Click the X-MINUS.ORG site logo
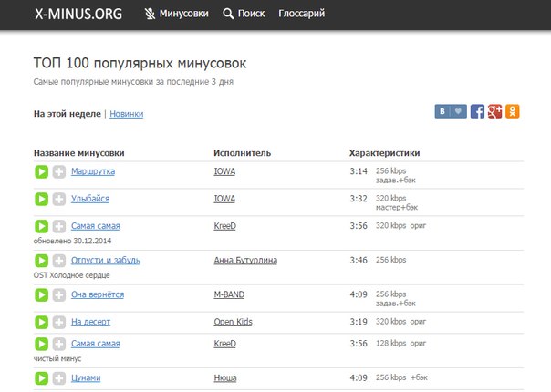 point(78,14)
